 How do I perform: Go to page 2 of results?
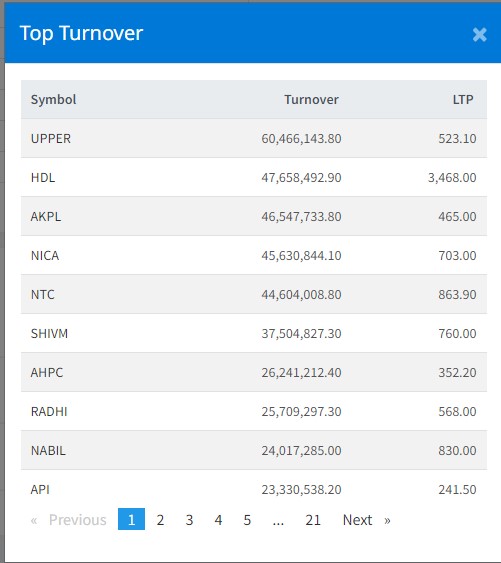click(160, 520)
